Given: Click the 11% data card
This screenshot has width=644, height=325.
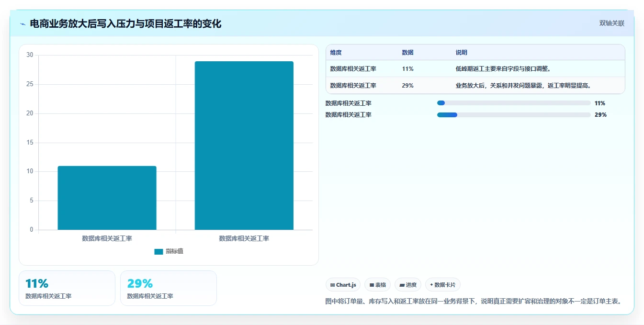Looking at the screenshot, I should point(67,288).
